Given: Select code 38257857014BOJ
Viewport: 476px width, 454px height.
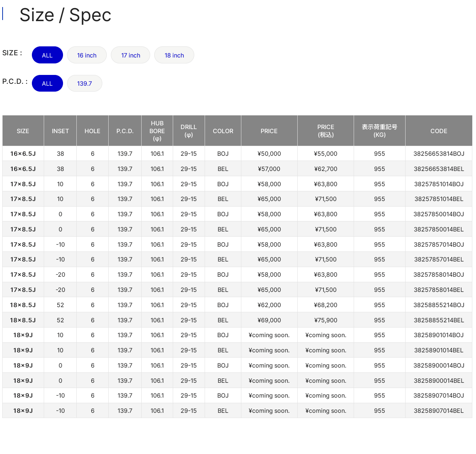Looking at the screenshot, I should pos(439,244).
